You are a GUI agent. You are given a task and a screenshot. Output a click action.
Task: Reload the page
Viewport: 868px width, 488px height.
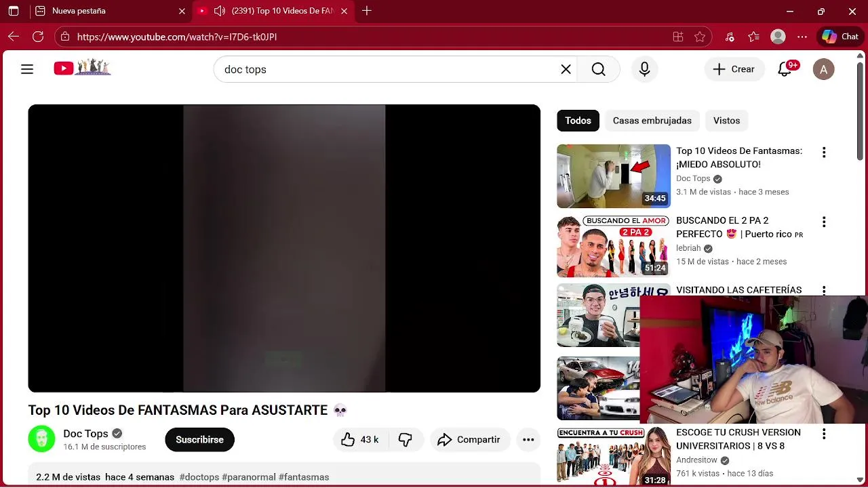tap(38, 37)
